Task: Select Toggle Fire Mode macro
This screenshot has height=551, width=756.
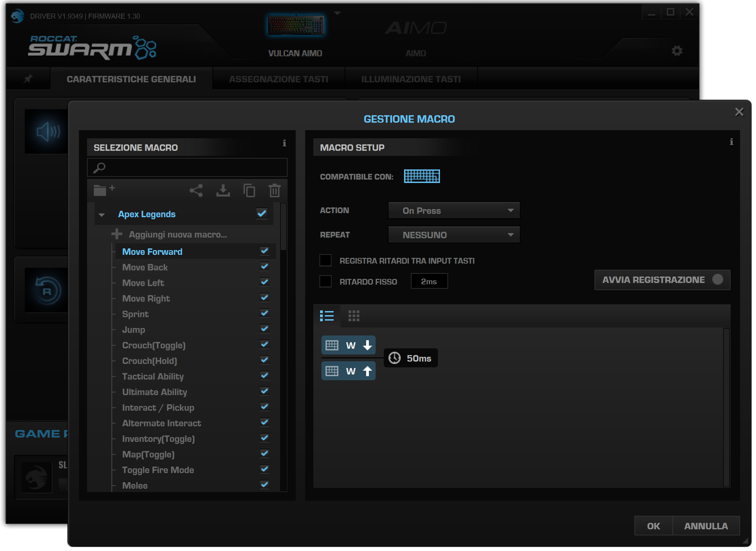Action: [158, 470]
